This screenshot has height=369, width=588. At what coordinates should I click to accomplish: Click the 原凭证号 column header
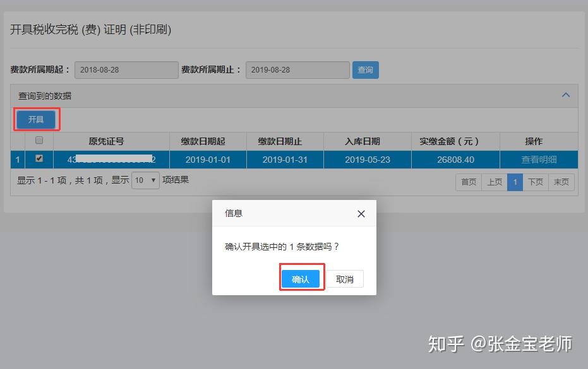point(107,141)
